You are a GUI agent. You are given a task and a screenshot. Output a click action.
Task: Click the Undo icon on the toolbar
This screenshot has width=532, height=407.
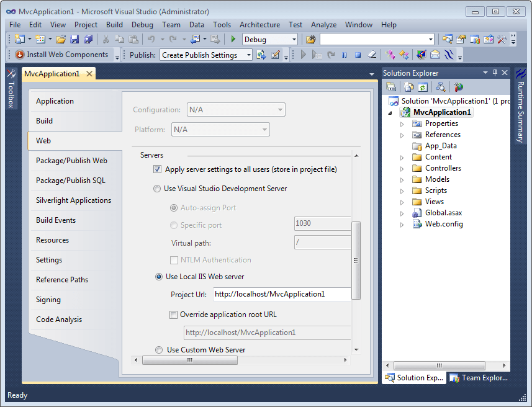click(152, 38)
